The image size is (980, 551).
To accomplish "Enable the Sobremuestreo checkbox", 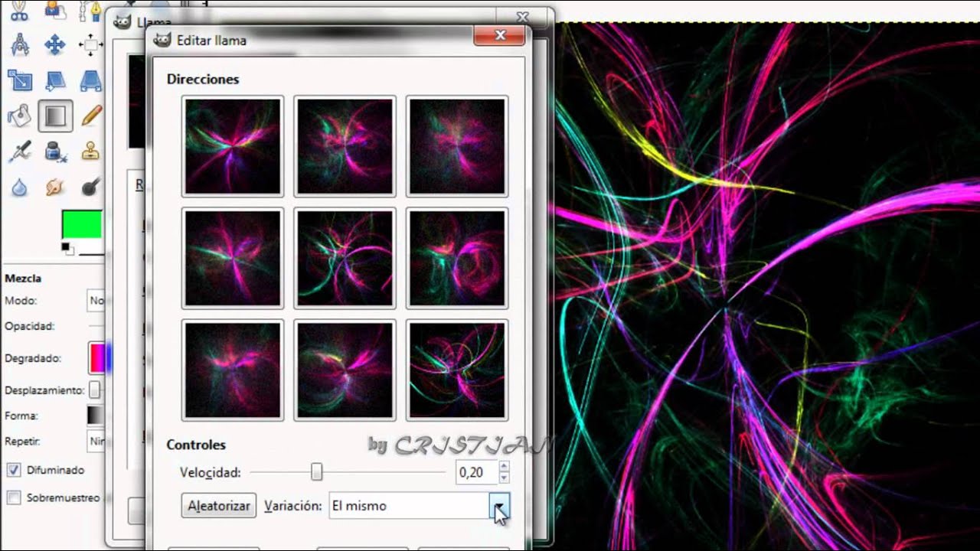I will 14,498.
